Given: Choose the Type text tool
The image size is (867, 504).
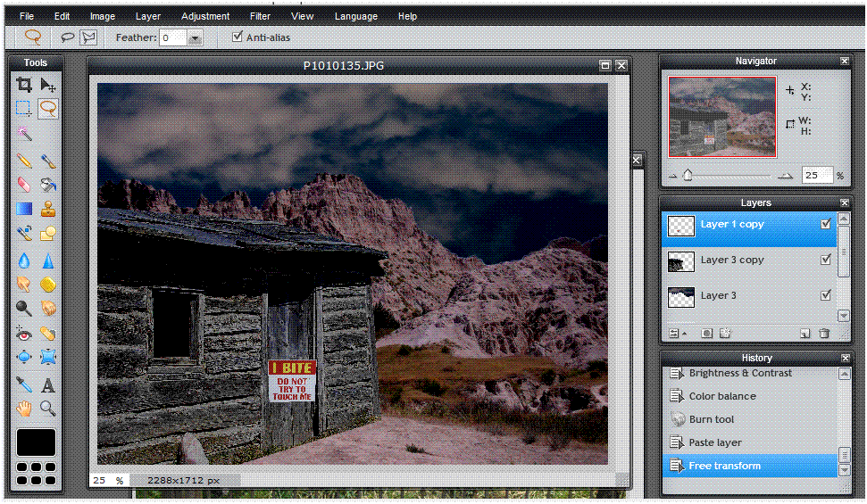Looking at the screenshot, I should click(48, 385).
